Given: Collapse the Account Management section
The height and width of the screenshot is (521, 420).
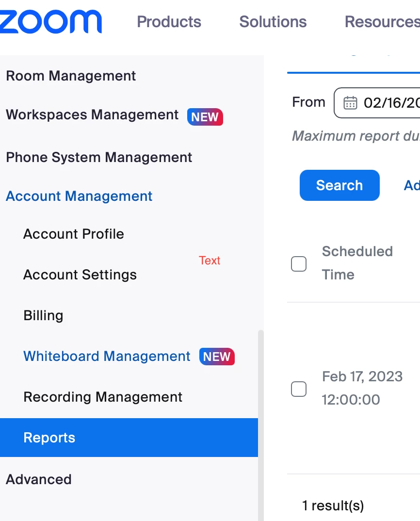Looking at the screenshot, I should tap(79, 196).
